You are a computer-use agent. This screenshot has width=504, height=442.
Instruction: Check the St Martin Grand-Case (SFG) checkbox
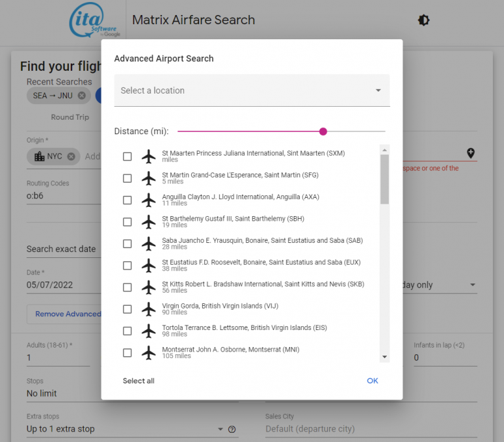tap(127, 178)
